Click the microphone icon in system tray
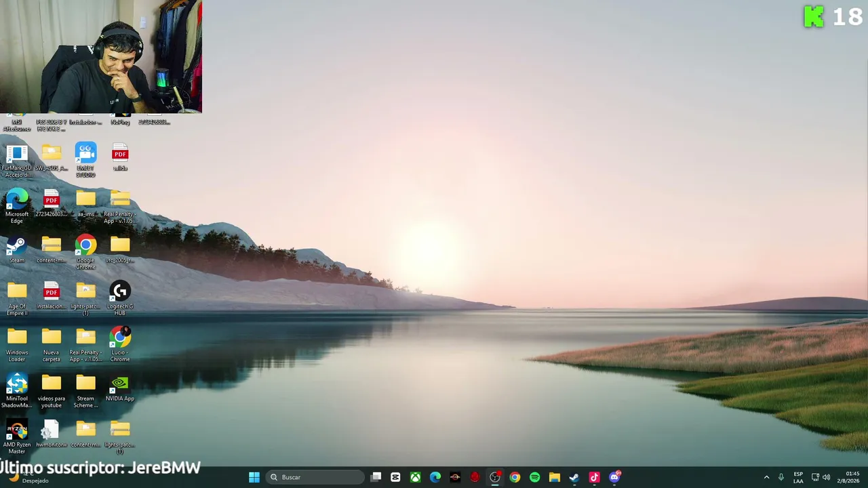 coord(781,477)
